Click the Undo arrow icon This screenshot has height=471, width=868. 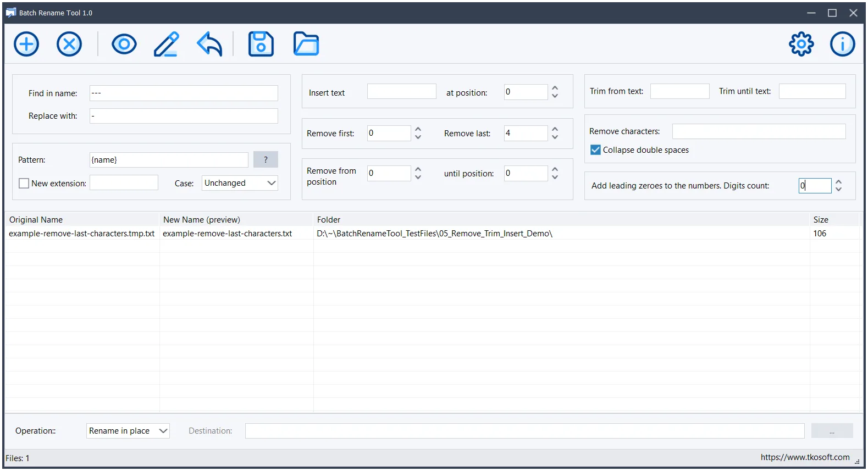209,44
